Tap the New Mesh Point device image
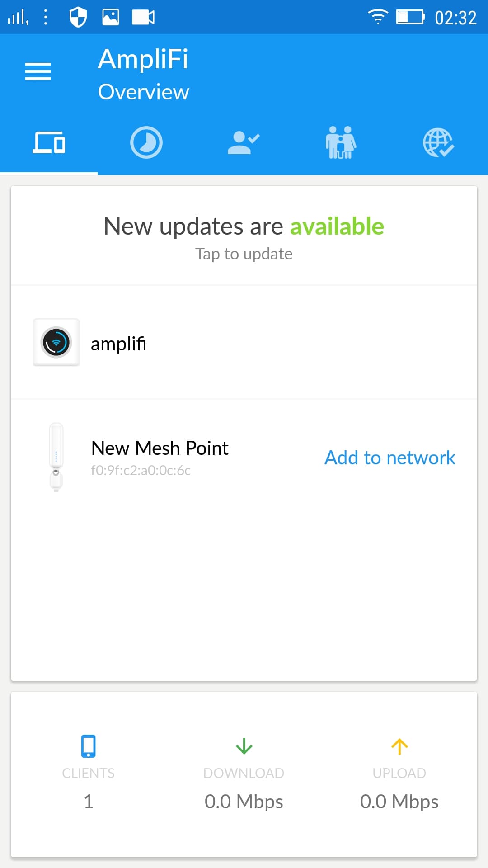 (56, 457)
